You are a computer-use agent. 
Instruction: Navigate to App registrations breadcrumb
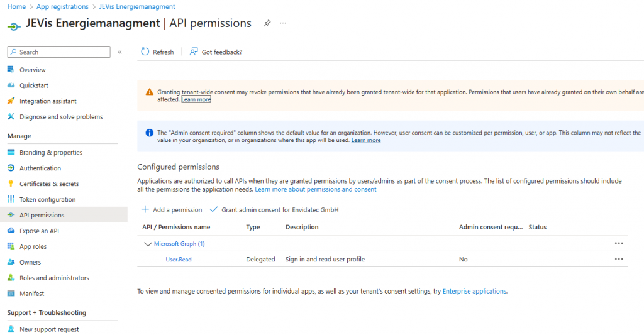tap(62, 6)
